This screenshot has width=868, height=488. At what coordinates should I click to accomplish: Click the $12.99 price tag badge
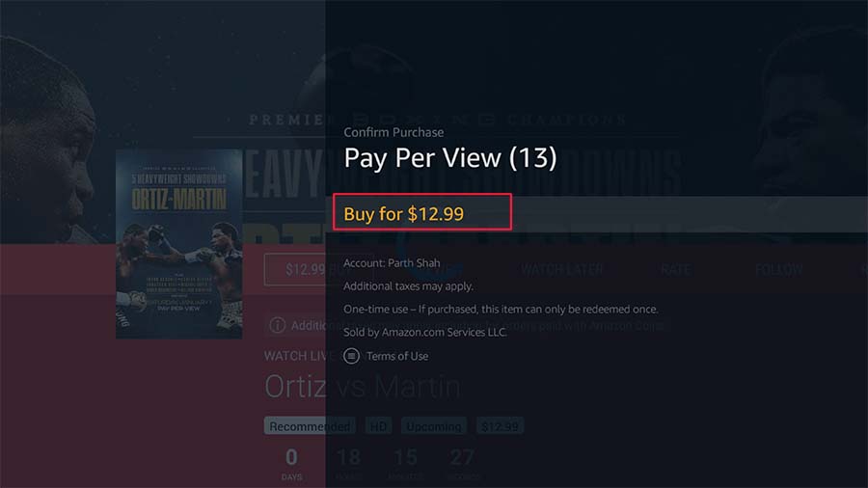pos(500,426)
